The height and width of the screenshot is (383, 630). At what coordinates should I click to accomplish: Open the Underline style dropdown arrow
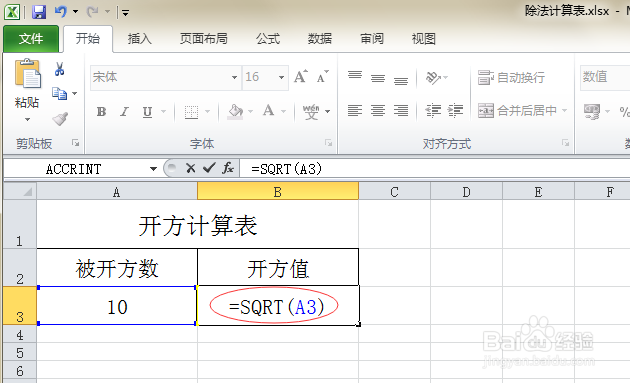pos(164,111)
